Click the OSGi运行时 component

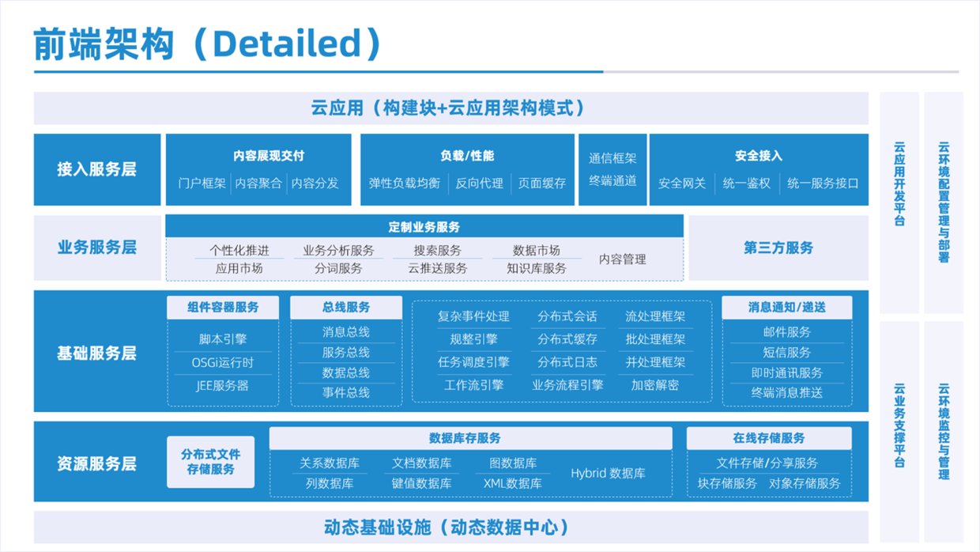tap(223, 365)
